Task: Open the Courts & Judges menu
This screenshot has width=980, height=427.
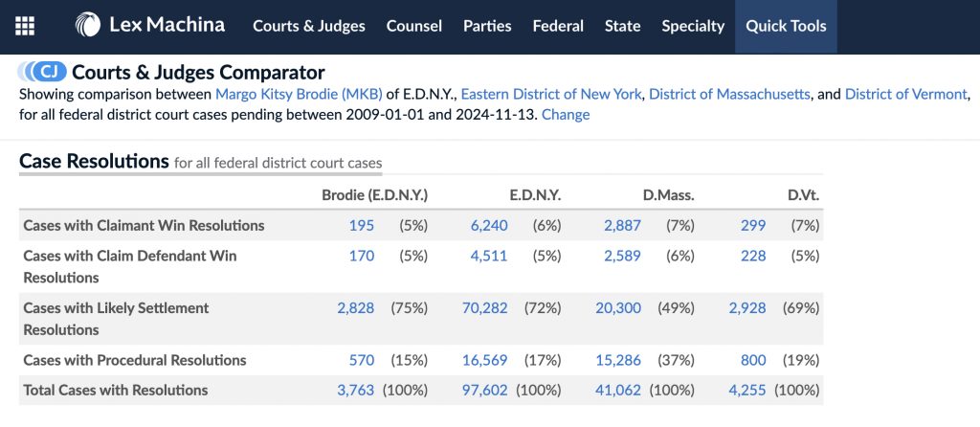Action: click(x=309, y=26)
